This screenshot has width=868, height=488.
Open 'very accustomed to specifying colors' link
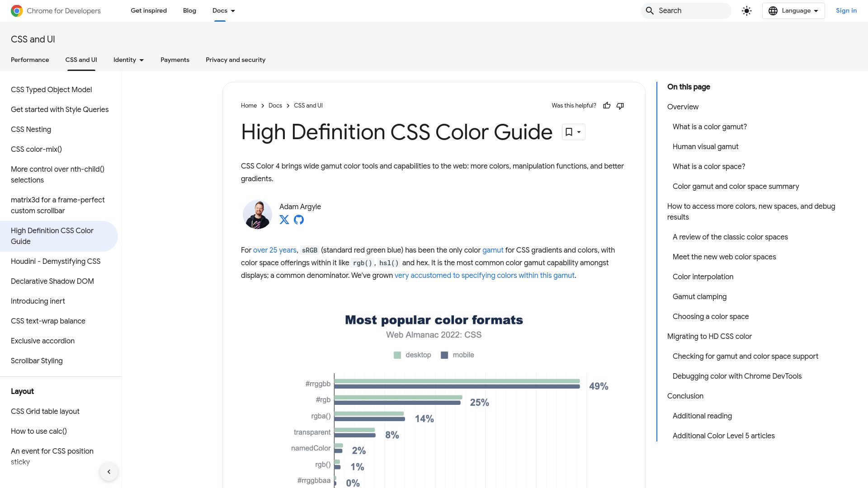(485, 276)
